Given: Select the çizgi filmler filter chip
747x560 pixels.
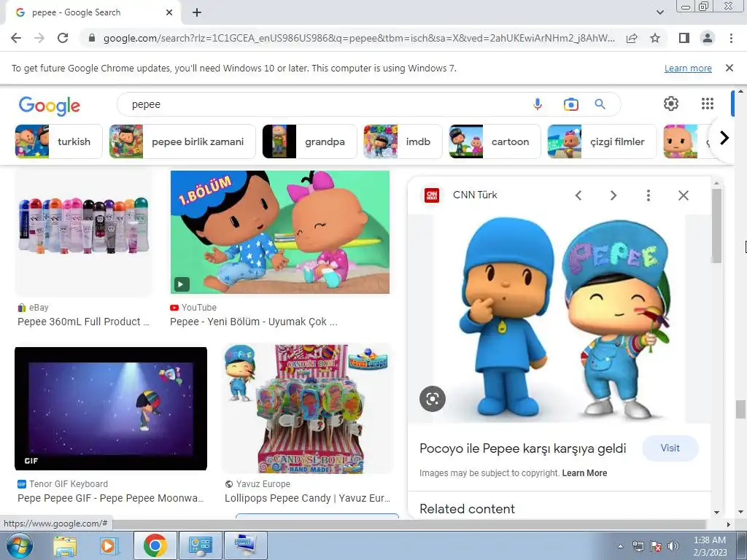Looking at the screenshot, I should tap(602, 141).
